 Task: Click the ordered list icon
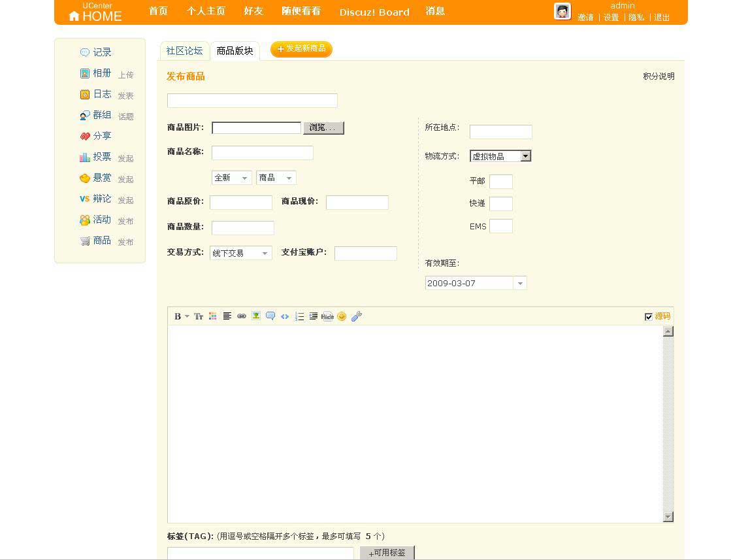pyautogui.click(x=299, y=316)
